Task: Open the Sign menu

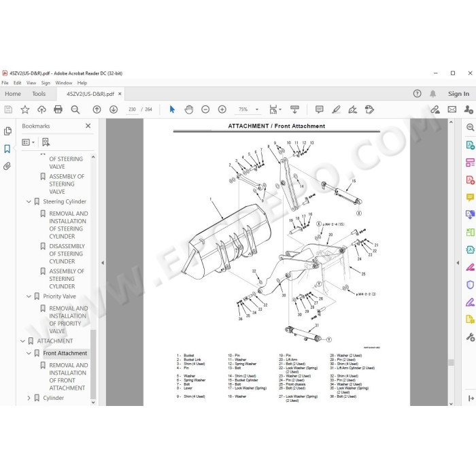Action: coord(46,82)
